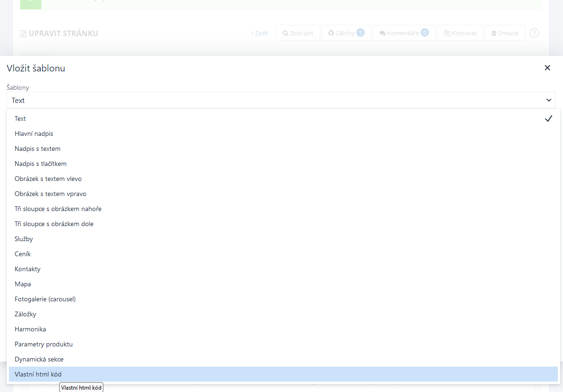Choose Obrázek s textem vlevo
This screenshot has height=392, width=563.
pyautogui.click(x=48, y=179)
